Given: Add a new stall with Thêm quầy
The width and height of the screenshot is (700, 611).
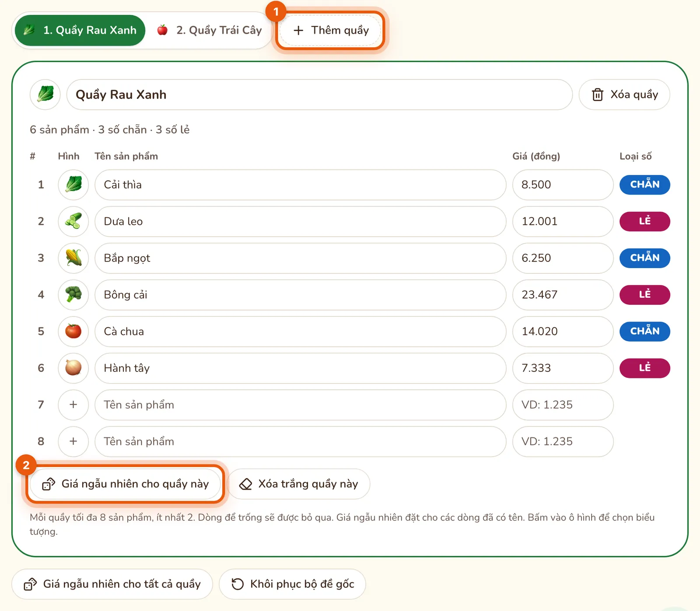Looking at the screenshot, I should point(331,30).
